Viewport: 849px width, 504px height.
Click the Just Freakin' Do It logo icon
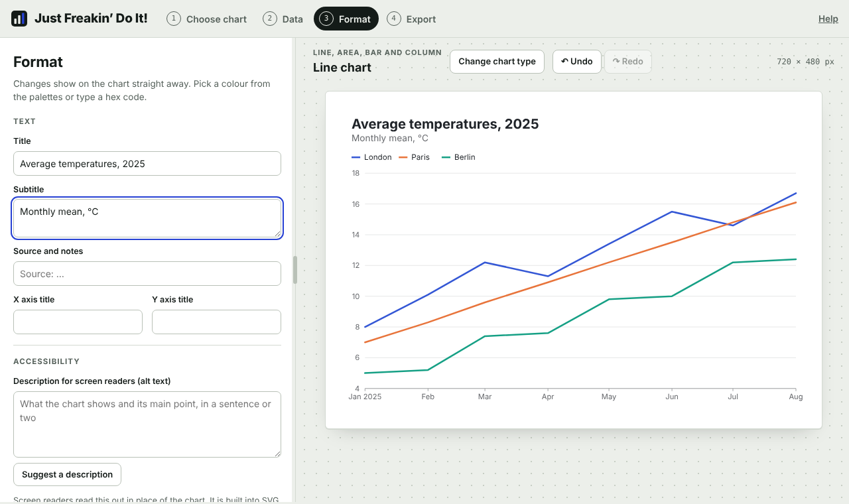[19, 19]
